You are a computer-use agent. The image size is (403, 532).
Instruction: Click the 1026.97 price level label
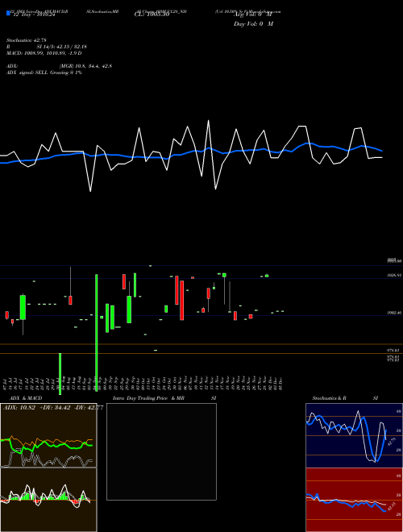(x=394, y=276)
